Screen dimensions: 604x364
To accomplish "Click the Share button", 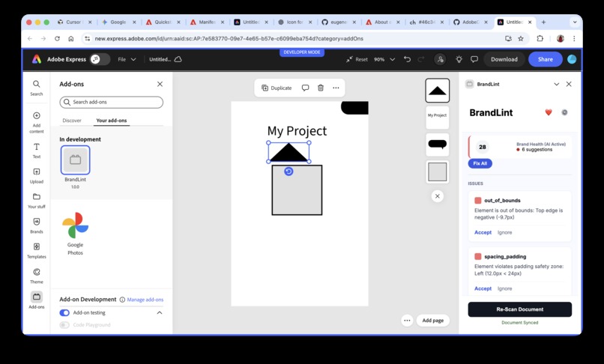I will coord(545,59).
